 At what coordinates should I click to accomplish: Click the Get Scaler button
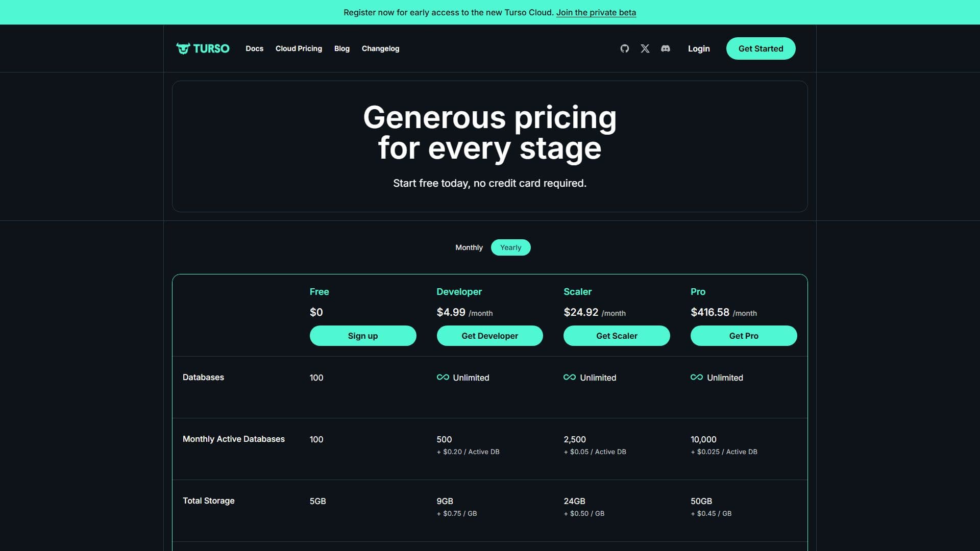(x=617, y=336)
